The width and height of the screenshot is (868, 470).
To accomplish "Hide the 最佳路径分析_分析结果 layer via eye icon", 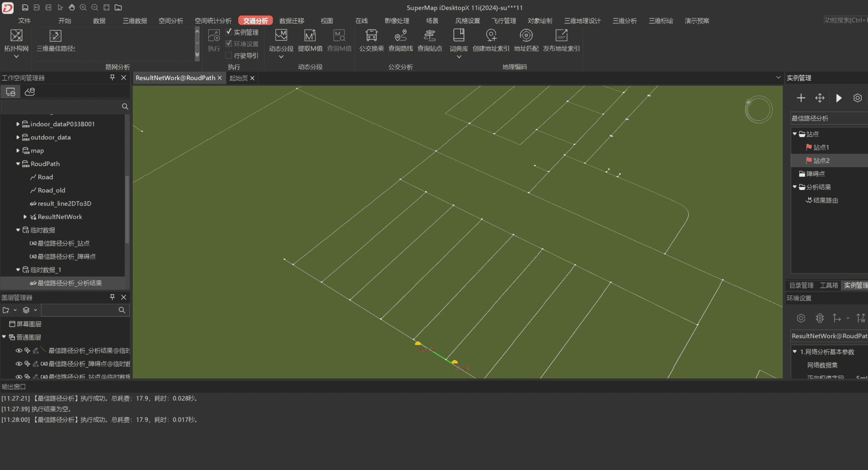I will (19, 350).
